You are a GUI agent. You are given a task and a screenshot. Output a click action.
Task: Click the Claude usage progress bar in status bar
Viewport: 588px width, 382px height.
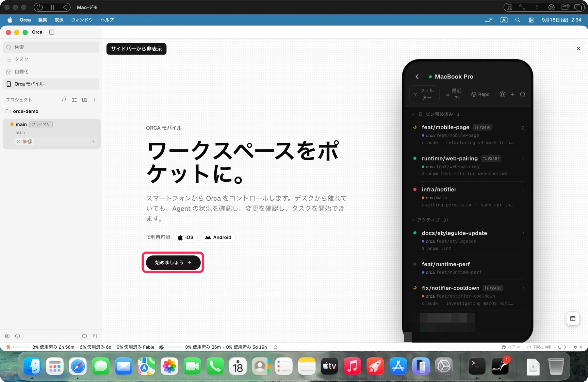[x=21, y=347]
